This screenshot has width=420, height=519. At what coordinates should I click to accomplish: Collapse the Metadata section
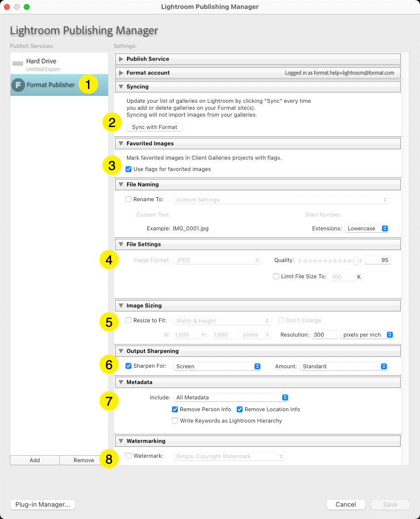coord(121,382)
